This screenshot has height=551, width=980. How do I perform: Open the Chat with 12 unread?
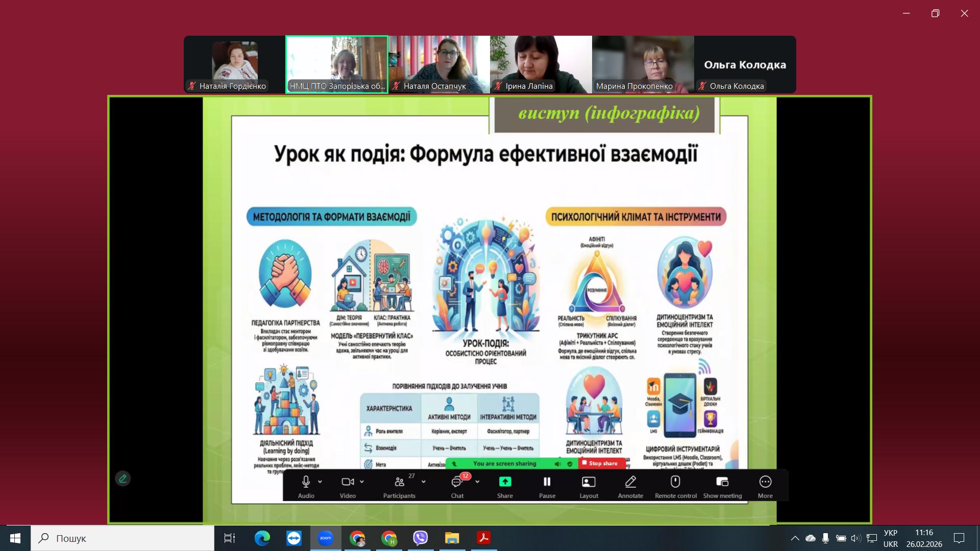tap(457, 482)
